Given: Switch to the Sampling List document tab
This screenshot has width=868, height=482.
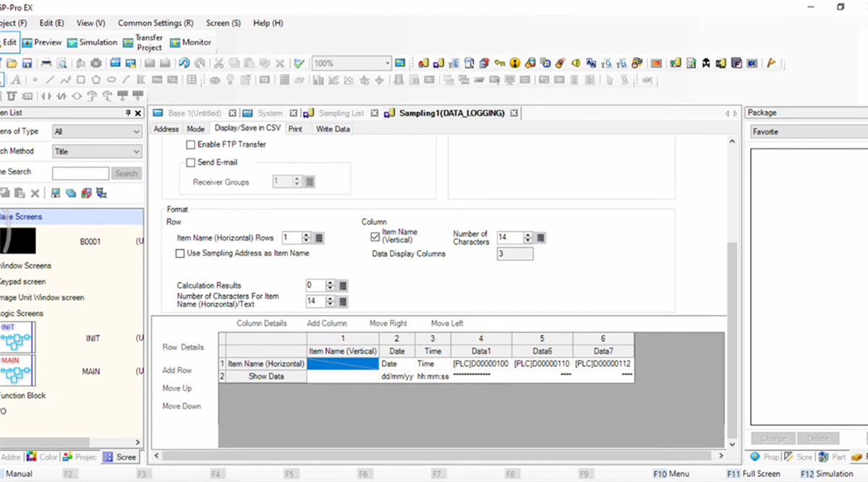Looking at the screenshot, I should tap(341, 113).
